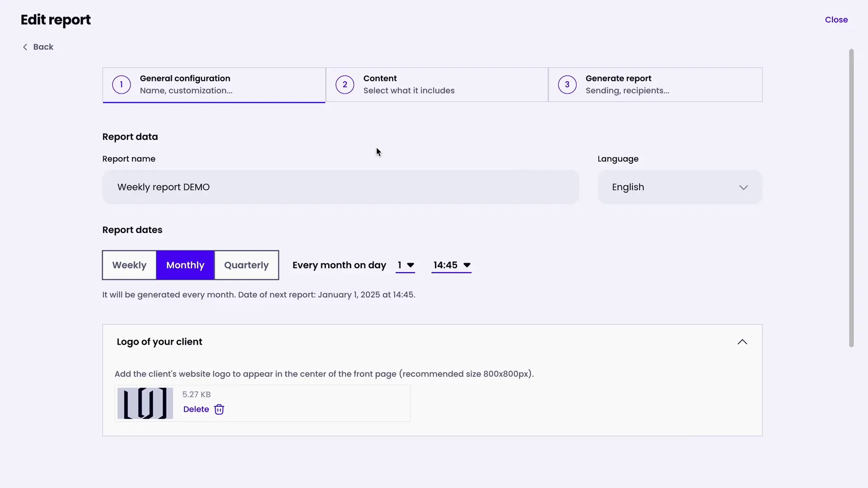
Task: Click the '5.27 KB' file size text
Action: tap(196, 394)
